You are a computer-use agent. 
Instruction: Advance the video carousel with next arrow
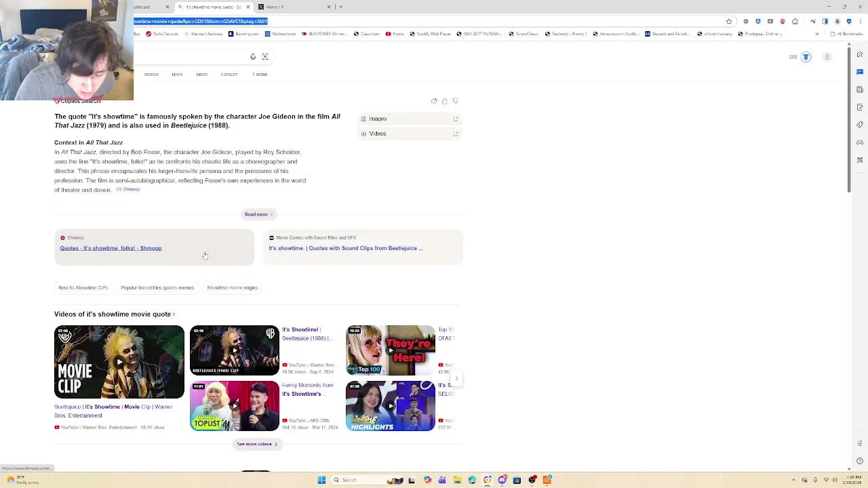[x=456, y=378]
